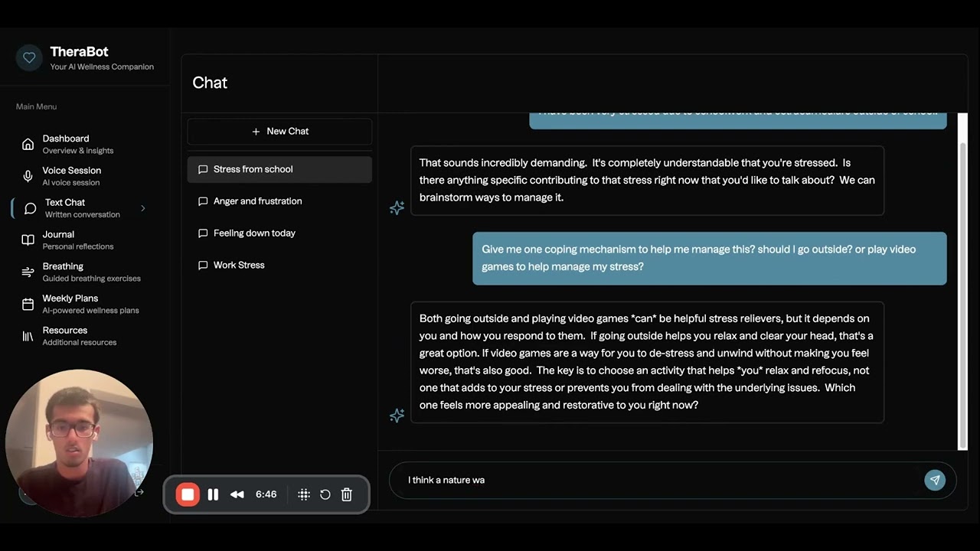Click the 'That sounds incredibly demanding' reply
Viewport: 980px width, 551px height.
648,181
